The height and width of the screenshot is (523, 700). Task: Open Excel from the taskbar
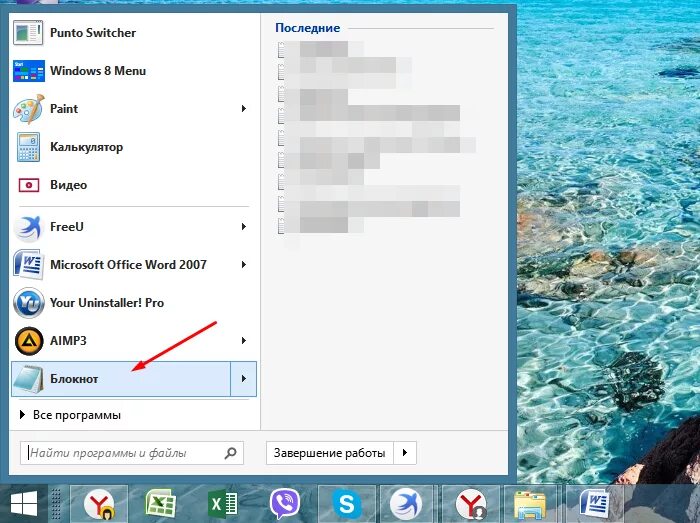coord(223,504)
